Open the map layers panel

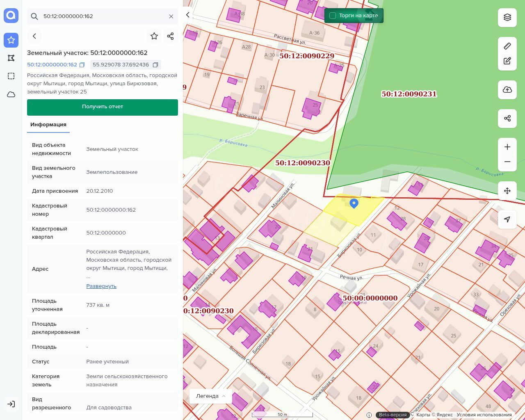(507, 17)
